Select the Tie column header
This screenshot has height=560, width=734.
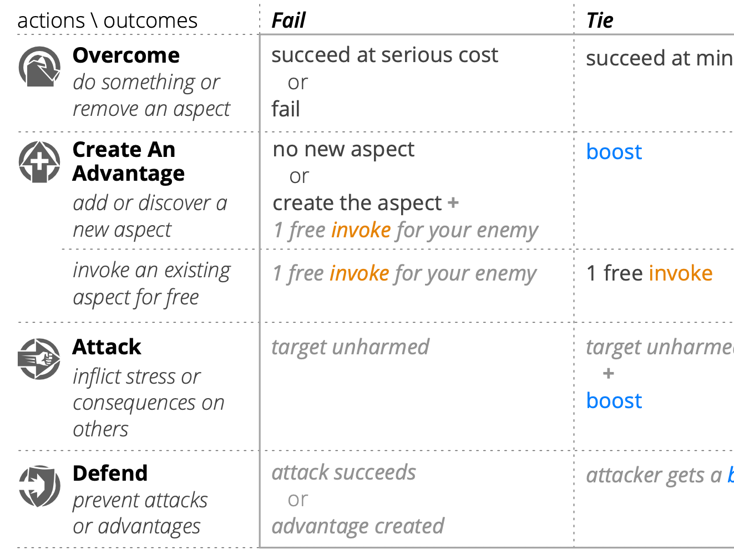coord(599,21)
